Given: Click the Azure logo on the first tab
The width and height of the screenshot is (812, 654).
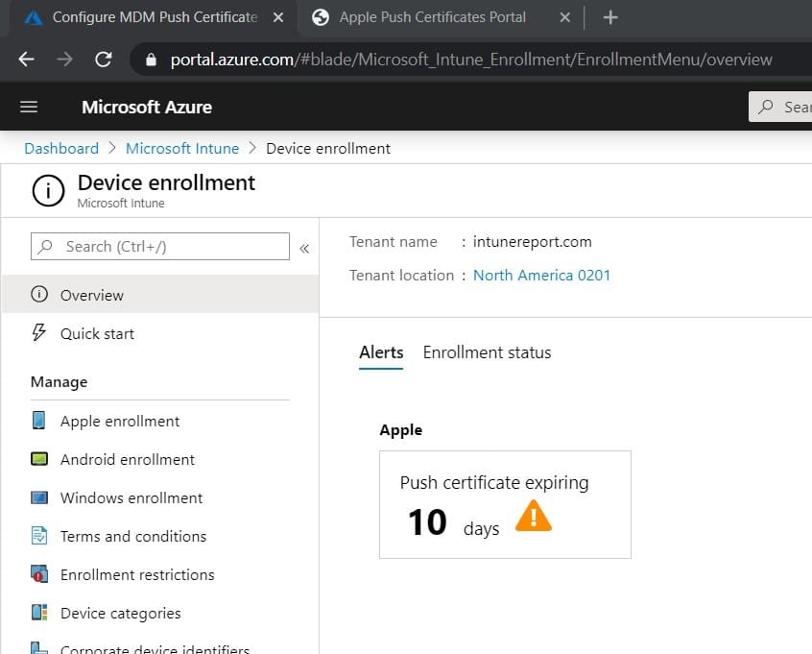Looking at the screenshot, I should pos(34,18).
